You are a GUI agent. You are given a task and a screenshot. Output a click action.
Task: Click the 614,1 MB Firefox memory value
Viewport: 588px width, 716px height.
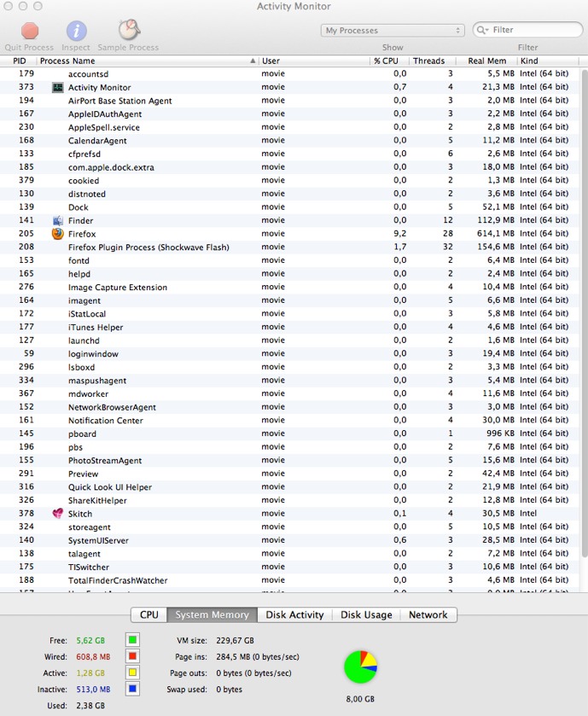click(x=496, y=233)
